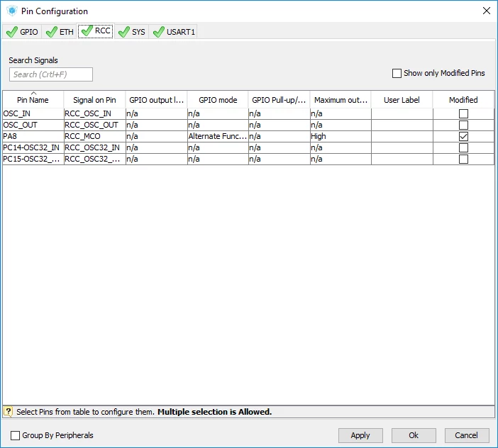Click the Maximum output column header
The image size is (498, 448).
(x=341, y=100)
